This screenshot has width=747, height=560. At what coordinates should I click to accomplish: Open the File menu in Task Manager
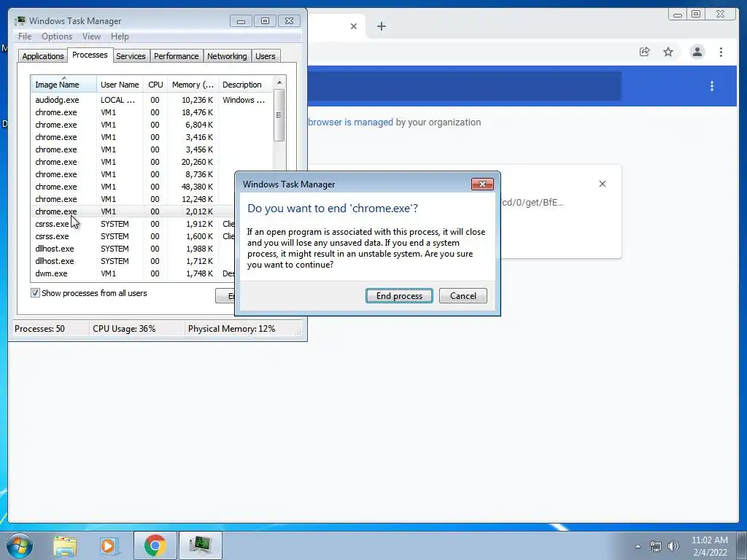point(25,36)
